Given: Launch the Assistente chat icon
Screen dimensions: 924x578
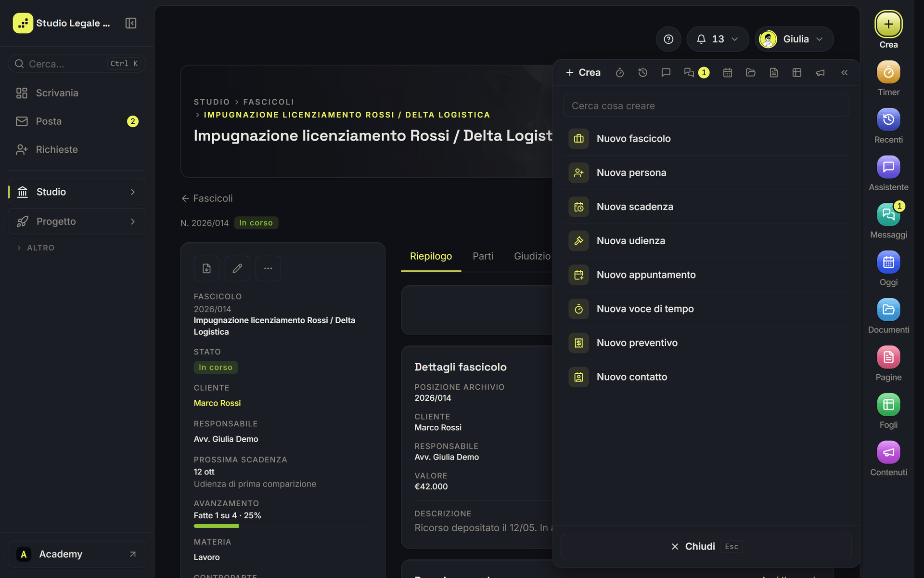Looking at the screenshot, I should pos(888,167).
